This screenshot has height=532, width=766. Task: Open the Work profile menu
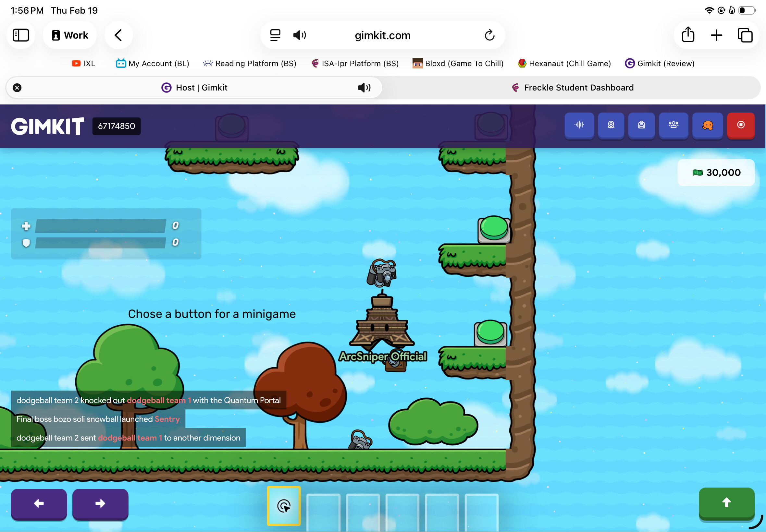click(70, 35)
